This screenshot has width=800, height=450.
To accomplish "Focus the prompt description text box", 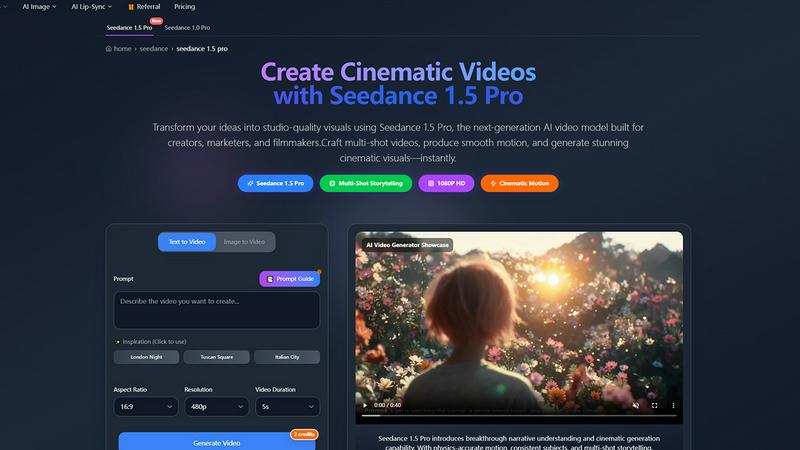I will (x=217, y=310).
